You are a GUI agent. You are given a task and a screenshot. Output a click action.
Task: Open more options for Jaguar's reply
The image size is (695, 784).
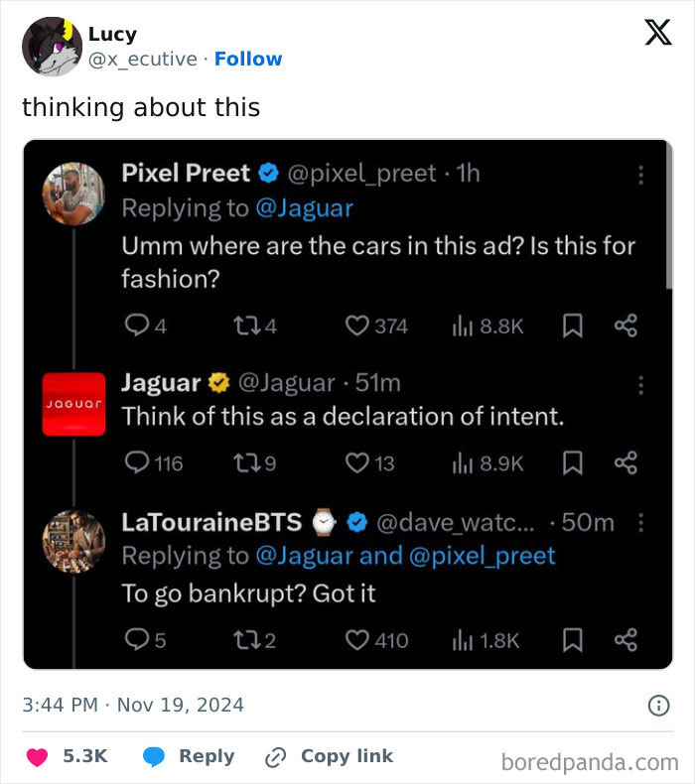[641, 384]
